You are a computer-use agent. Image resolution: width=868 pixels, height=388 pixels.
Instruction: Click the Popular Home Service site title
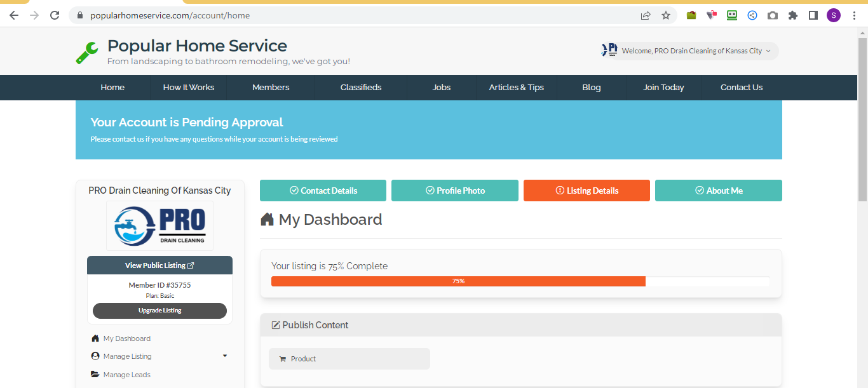coord(197,46)
